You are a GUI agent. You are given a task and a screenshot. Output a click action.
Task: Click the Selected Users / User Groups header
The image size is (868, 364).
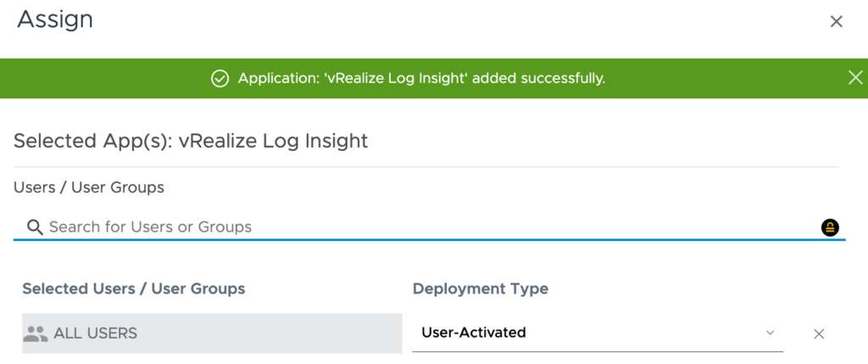134,288
